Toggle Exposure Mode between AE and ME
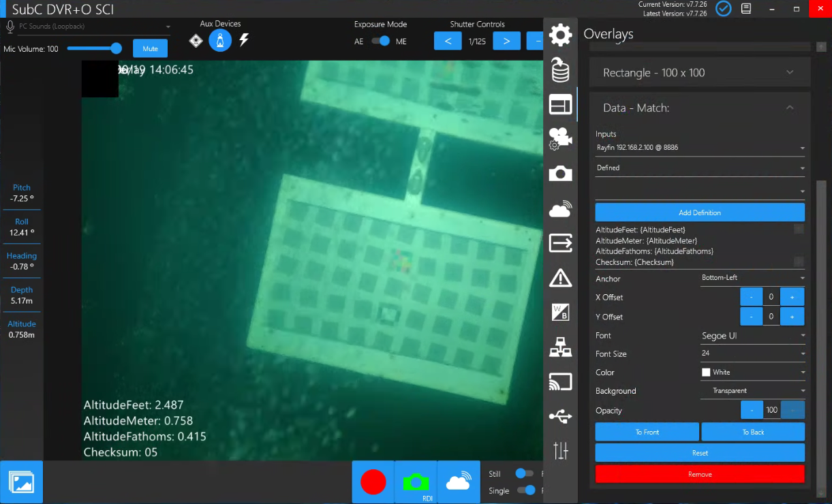 [x=380, y=41]
